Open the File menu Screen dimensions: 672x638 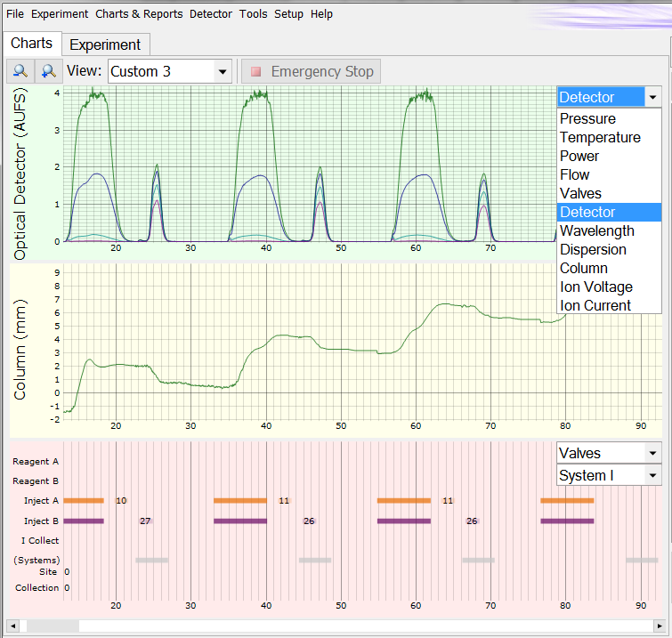pos(15,14)
